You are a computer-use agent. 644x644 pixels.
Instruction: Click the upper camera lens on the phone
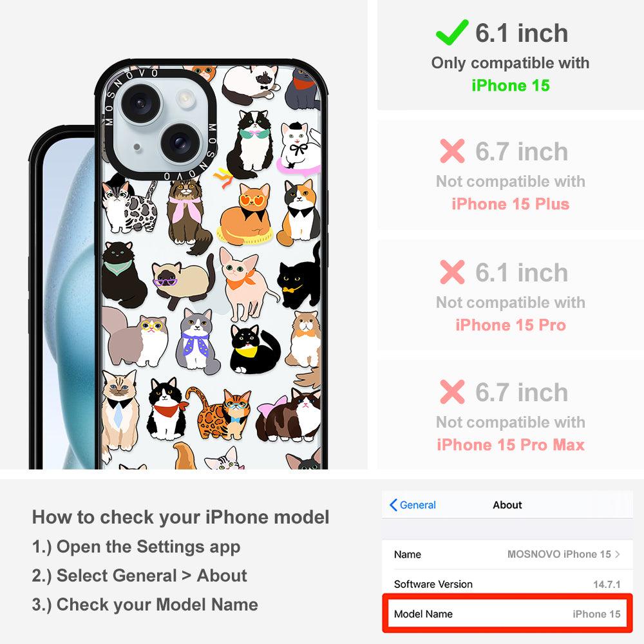point(141,103)
